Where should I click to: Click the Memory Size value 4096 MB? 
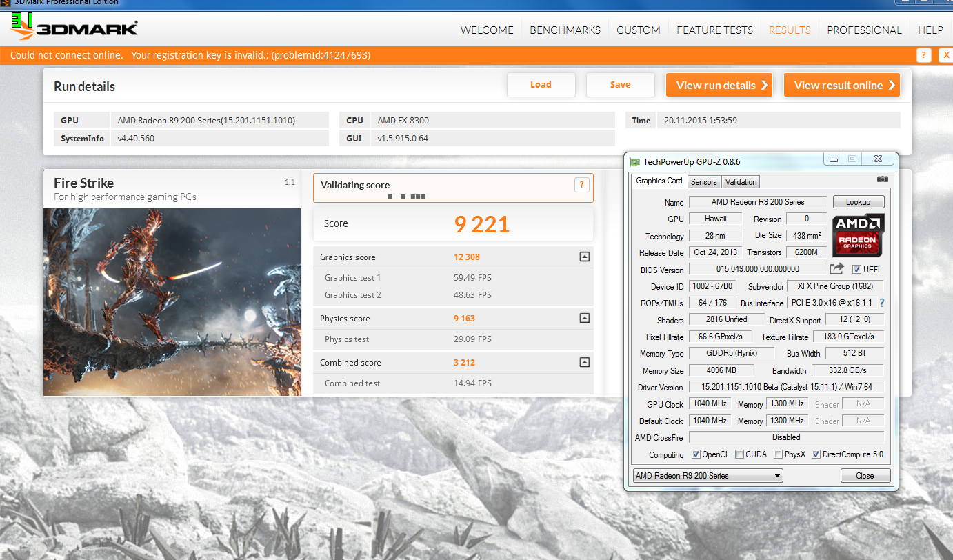pyautogui.click(x=720, y=370)
